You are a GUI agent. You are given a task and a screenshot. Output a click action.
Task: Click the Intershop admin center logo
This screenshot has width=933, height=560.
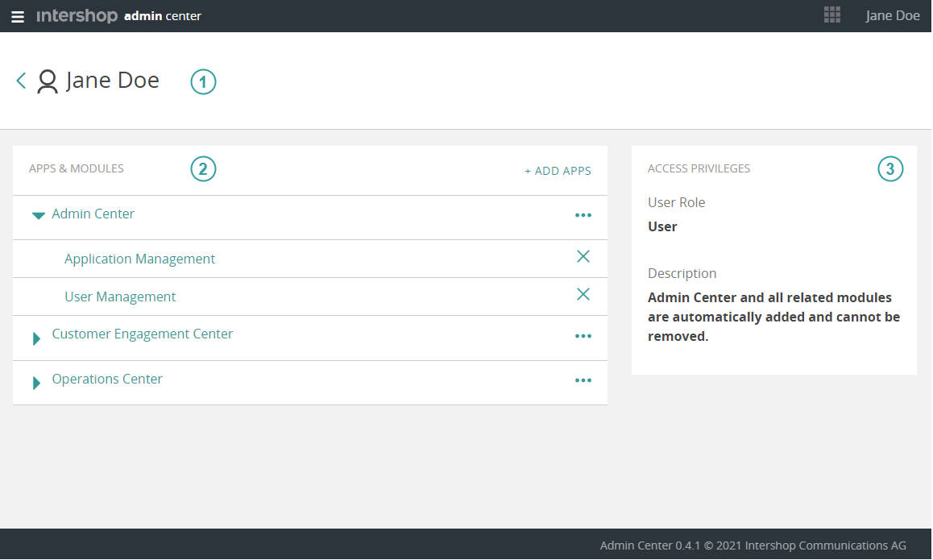(x=118, y=15)
